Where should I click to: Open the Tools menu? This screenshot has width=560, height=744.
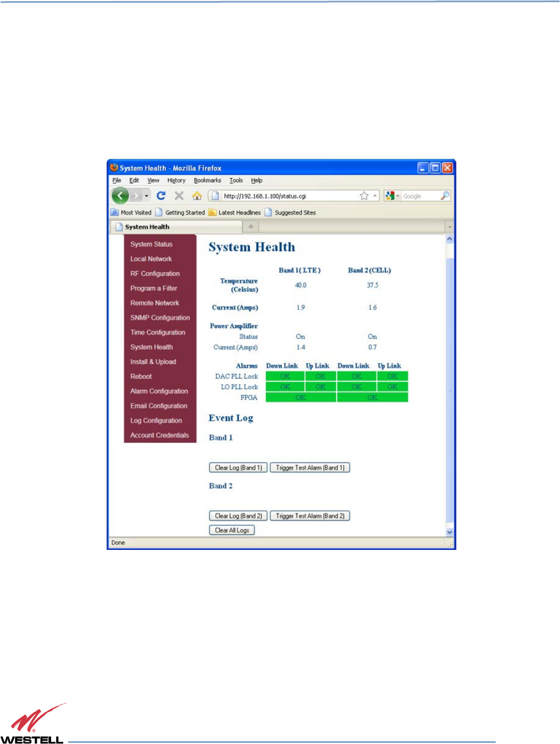pyautogui.click(x=236, y=180)
